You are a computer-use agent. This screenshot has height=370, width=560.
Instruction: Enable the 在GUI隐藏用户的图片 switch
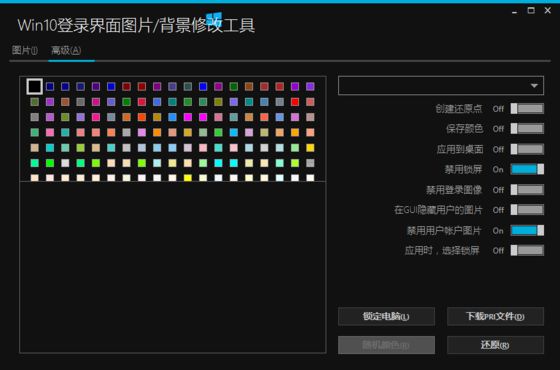(x=527, y=210)
